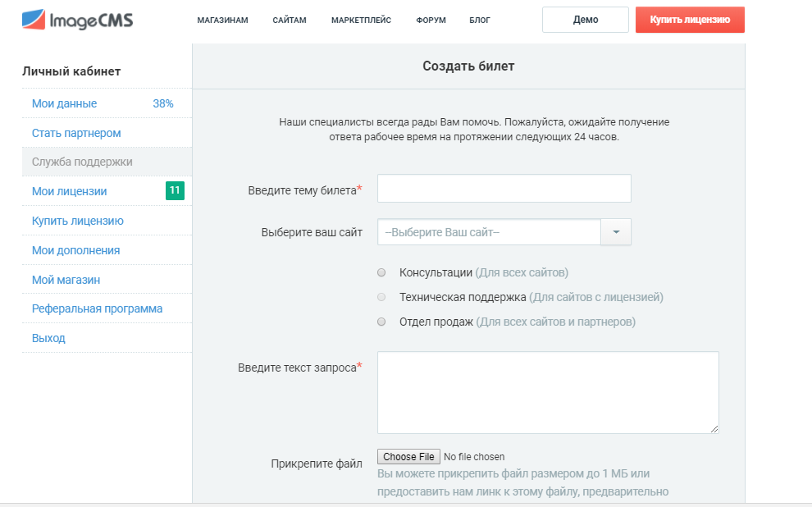Screen dimensions: 812x507
Task: Grab the text area resize handle
Action: pyautogui.click(x=714, y=429)
